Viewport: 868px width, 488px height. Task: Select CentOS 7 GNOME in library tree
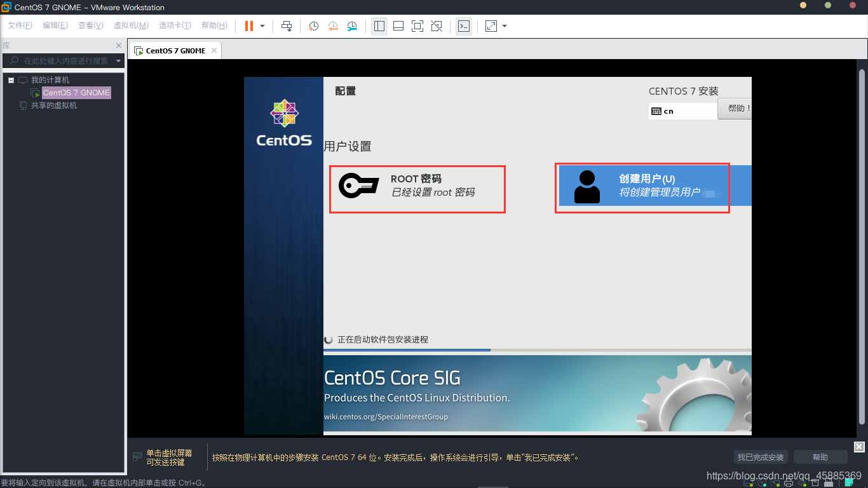(x=76, y=93)
